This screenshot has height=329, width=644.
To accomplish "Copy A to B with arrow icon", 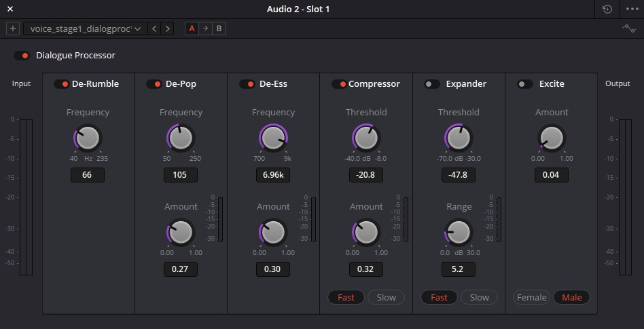I will [x=205, y=28].
